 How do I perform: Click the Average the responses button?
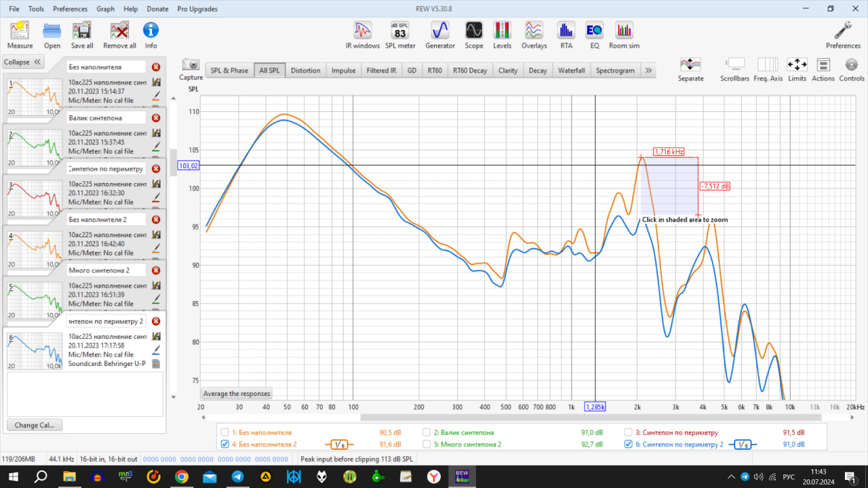[x=237, y=394]
